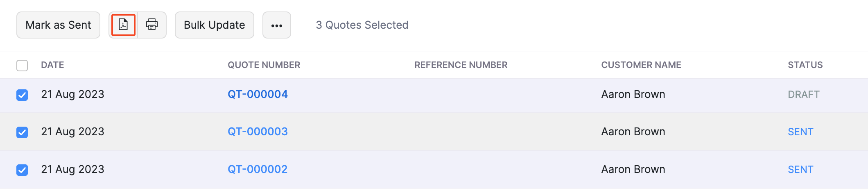
Task: Sort by Reference Number column header
Action: 461,65
